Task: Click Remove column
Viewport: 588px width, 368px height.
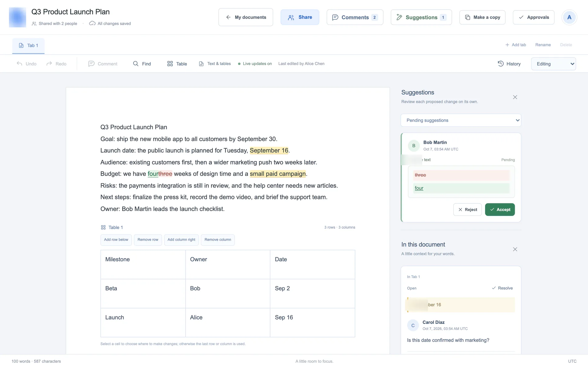Action: click(x=218, y=240)
